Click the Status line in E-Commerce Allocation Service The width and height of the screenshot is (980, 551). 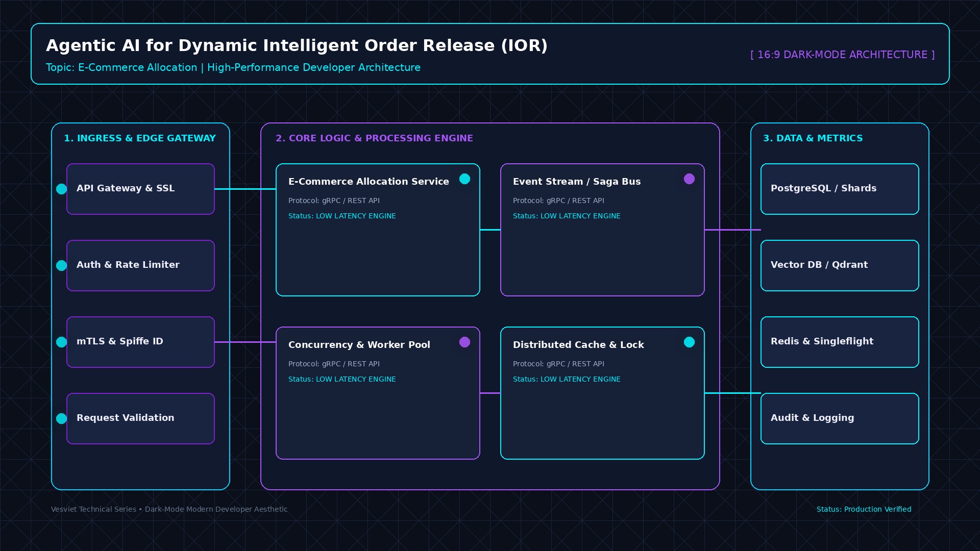click(342, 216)
